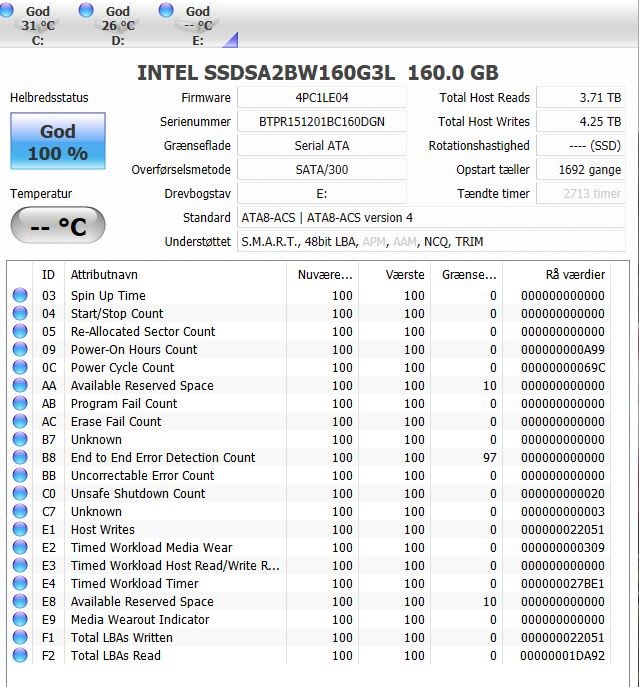Click the status dot for Re-Allocated Sector Count
Viewport: 639px width, 687px height.
(20, 331)
